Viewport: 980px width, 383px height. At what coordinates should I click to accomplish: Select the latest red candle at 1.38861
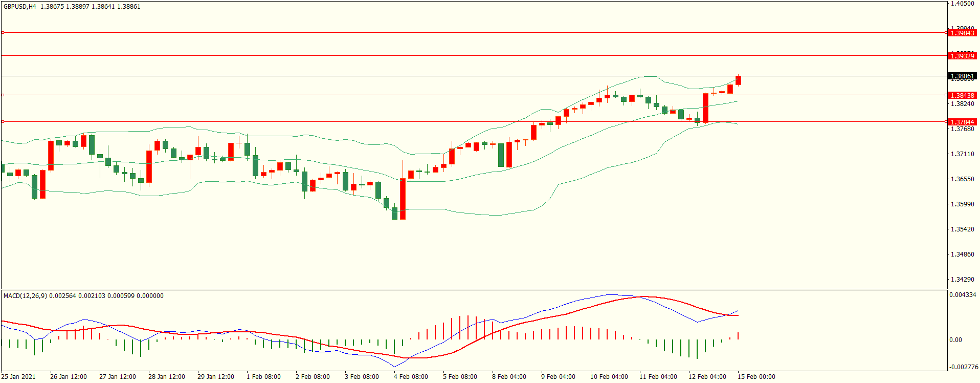(738, 80)
